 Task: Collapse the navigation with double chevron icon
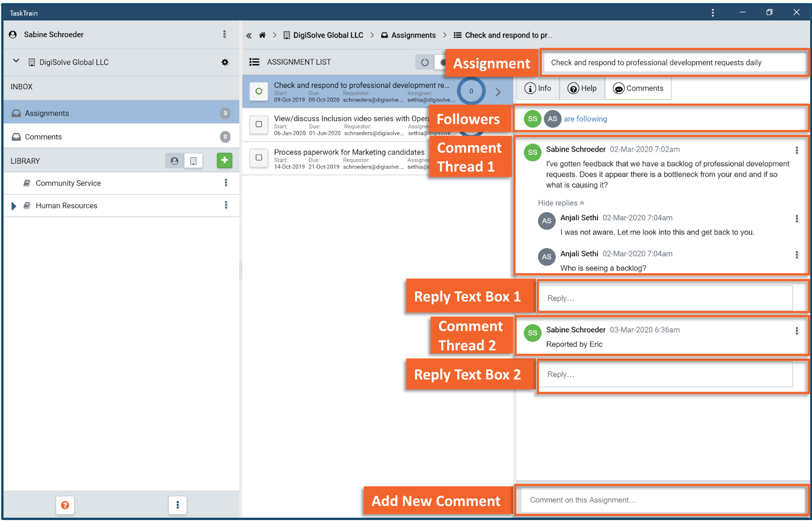249,35
